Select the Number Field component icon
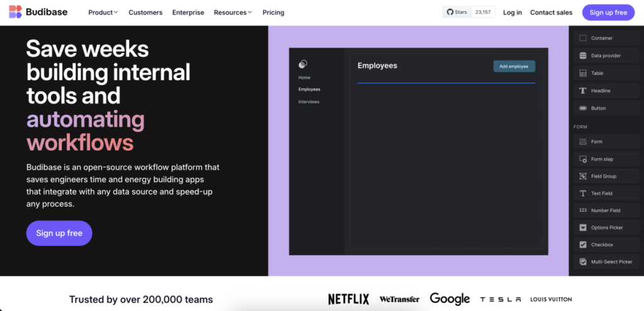Viewport: 644px width, 311px height. [583, 210]
